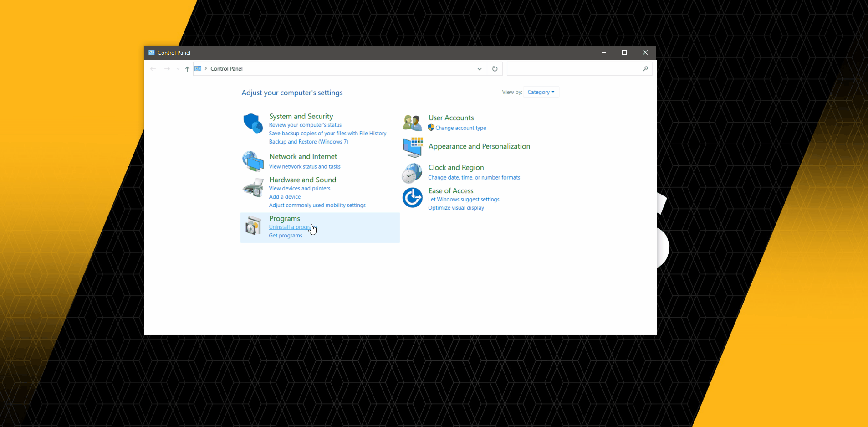Viewport: 868px width, 427px height.
Task: Click the search magnifier icon
Action: tap(645, 69)
